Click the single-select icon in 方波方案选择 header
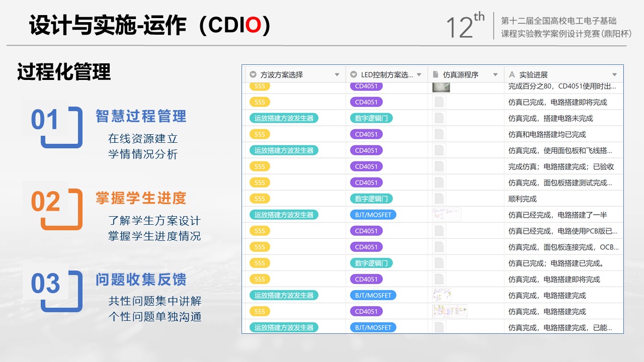Screen dimensions: 644x362 pos(253,75)
